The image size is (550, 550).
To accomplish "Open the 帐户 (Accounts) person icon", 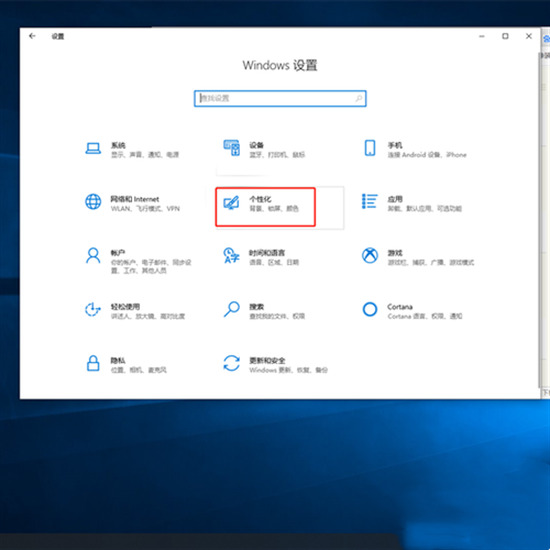I will tap(93, 255).
